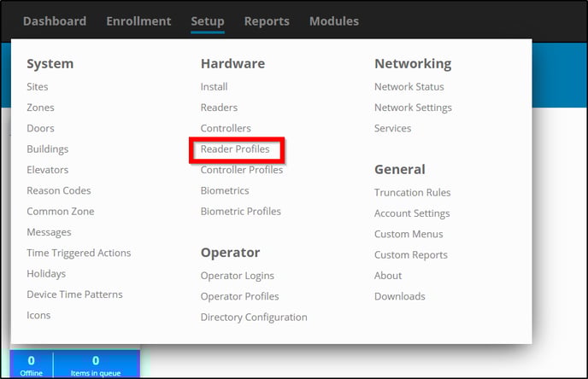Open Custom Reports
The width and height of the screenshot is (588, 379).
[410, 254]
